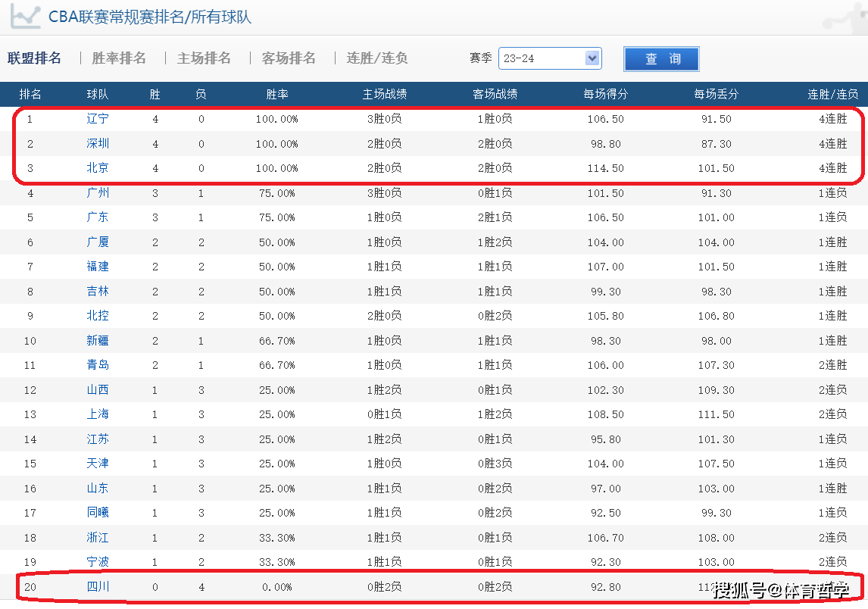Click the 查询 search button
Image resolution: width=868 pixels, height=609 pixels.
click(x=661, y=58)
